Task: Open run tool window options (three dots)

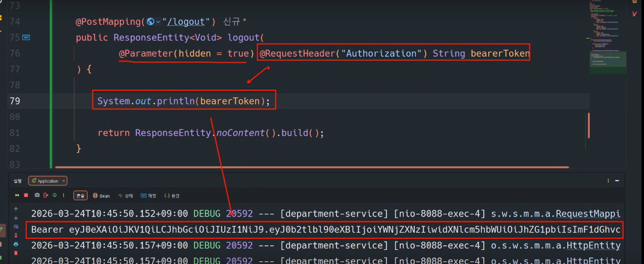Action: [x=608, y=181]
